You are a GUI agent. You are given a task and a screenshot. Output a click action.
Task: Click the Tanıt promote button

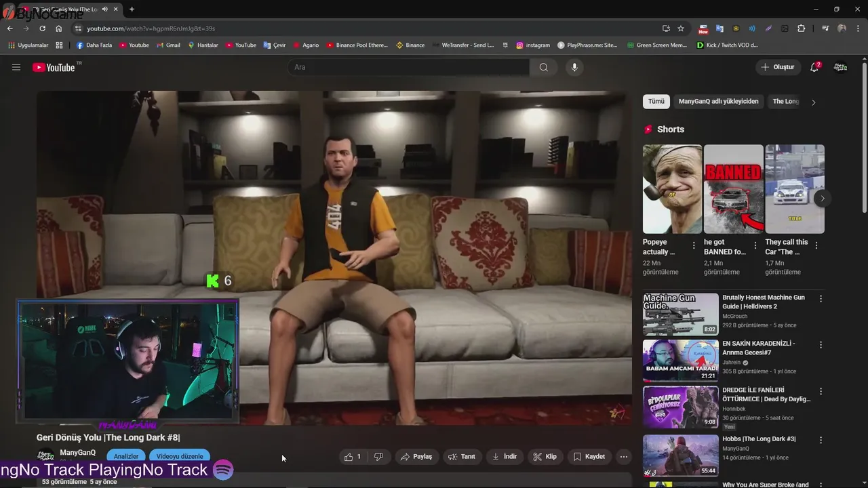click(x=462, y=457)
